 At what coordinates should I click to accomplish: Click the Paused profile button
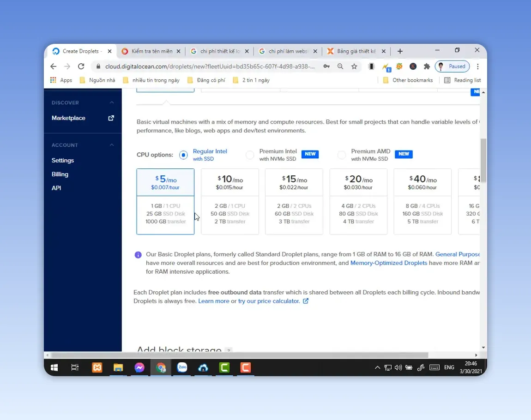[x=452, y=66]
